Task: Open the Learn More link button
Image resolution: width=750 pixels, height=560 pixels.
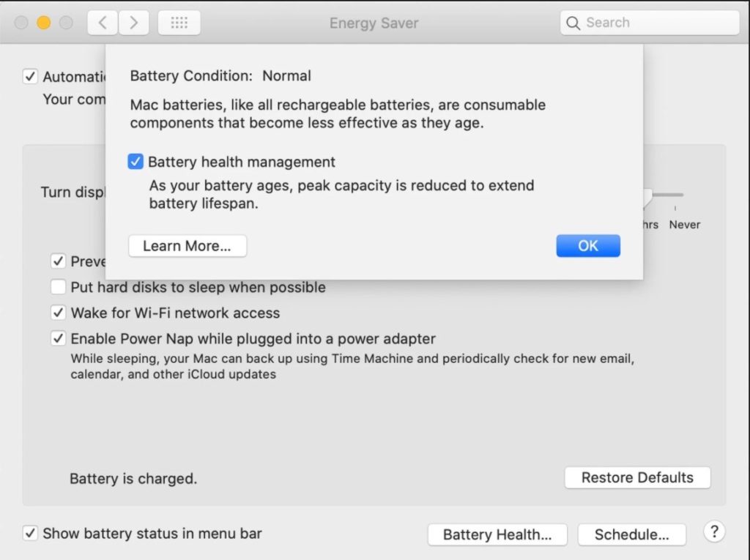Action: click(187, 246)
